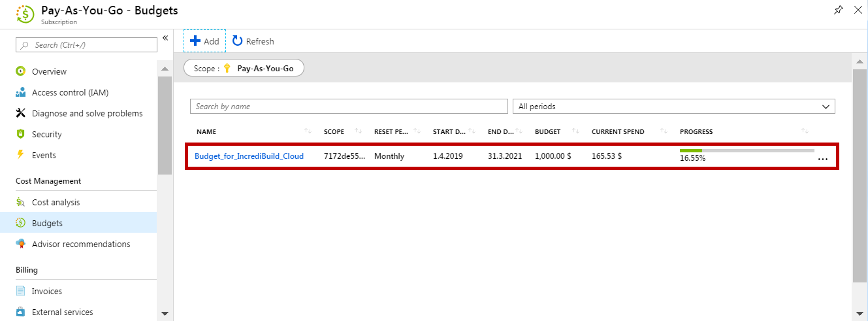
Task: Open External services menu item
Action: pos(62,312)
